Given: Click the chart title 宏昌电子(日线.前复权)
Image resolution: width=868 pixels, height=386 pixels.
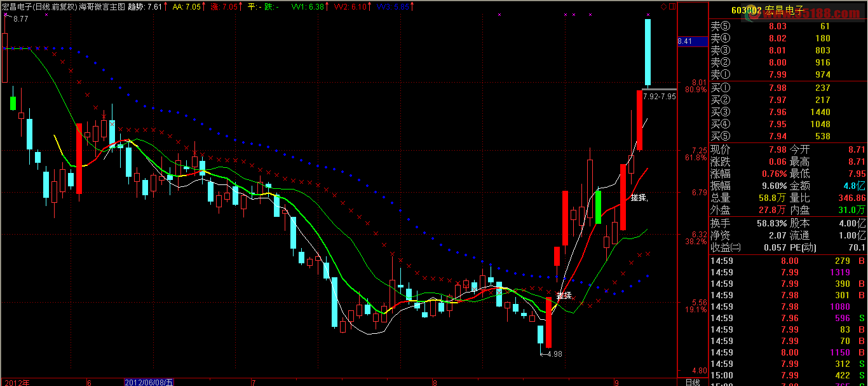Looking at the screenshot, I should click(x=39, y=7).
